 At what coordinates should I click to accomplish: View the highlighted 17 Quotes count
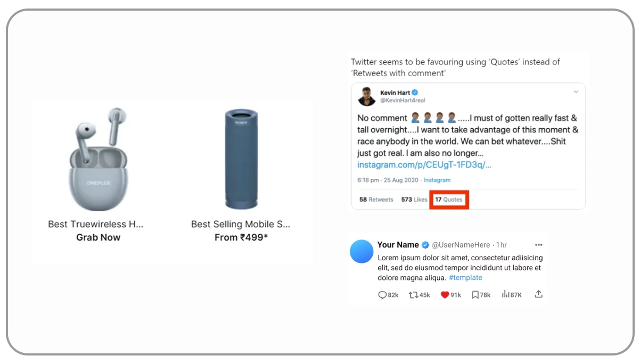click(x=449, y=199)
